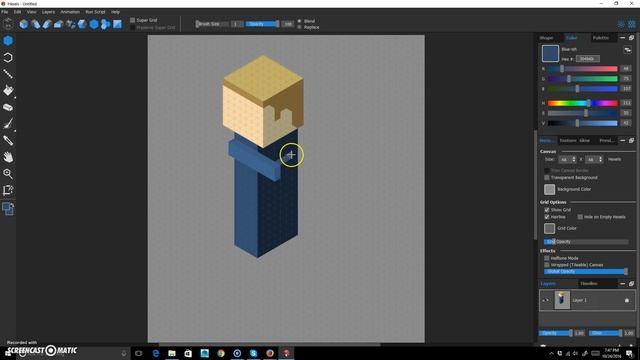Screen dimensions: 640x360
Task: Collapse the Layers panel with minus button
Action: (x=622, y=284)
